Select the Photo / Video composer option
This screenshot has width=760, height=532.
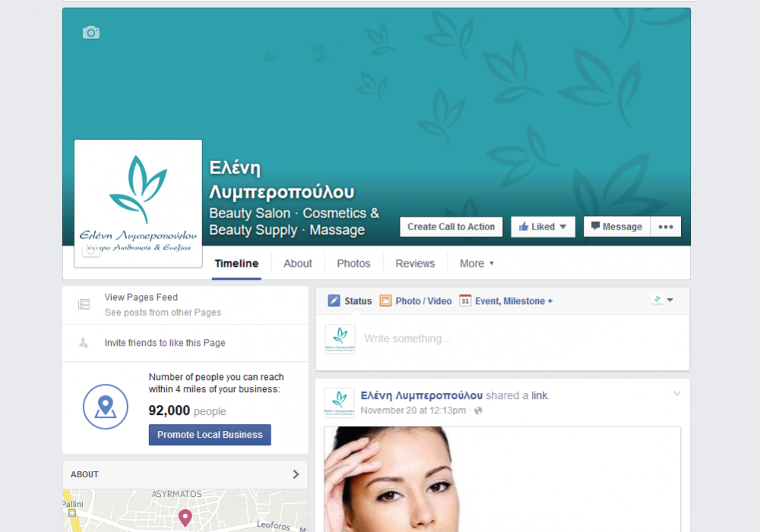tap(423, 301)
